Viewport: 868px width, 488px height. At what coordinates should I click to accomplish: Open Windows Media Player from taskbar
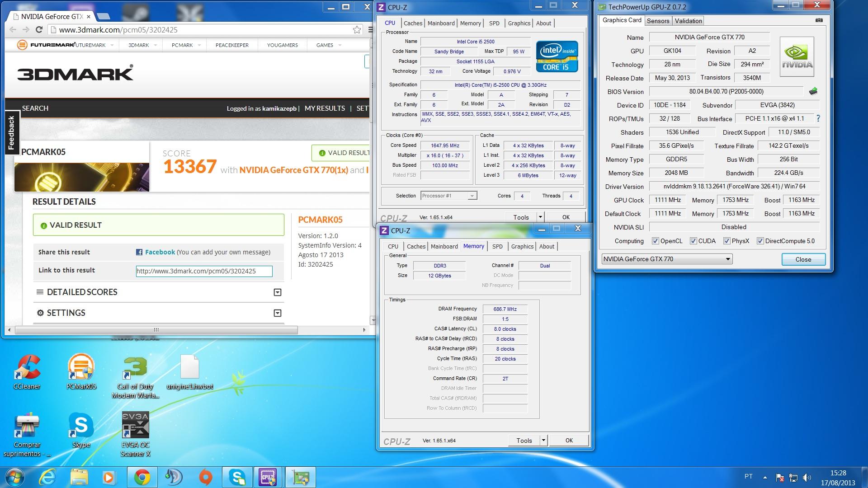108,477
